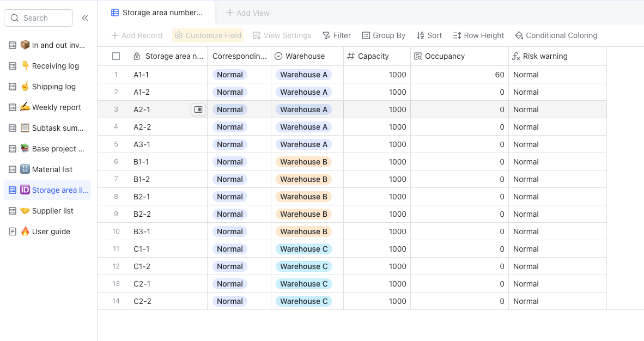The width and height of the screenshot is (644, 341).
Task: Click the Filter funnel icon
Action: pyautogui.click(x=326, y=35)
